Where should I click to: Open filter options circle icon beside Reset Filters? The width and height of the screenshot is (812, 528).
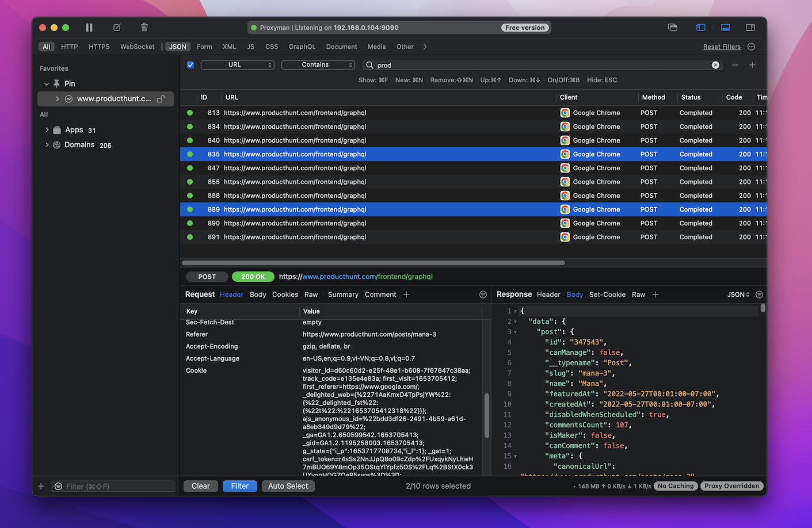point(751,47)
